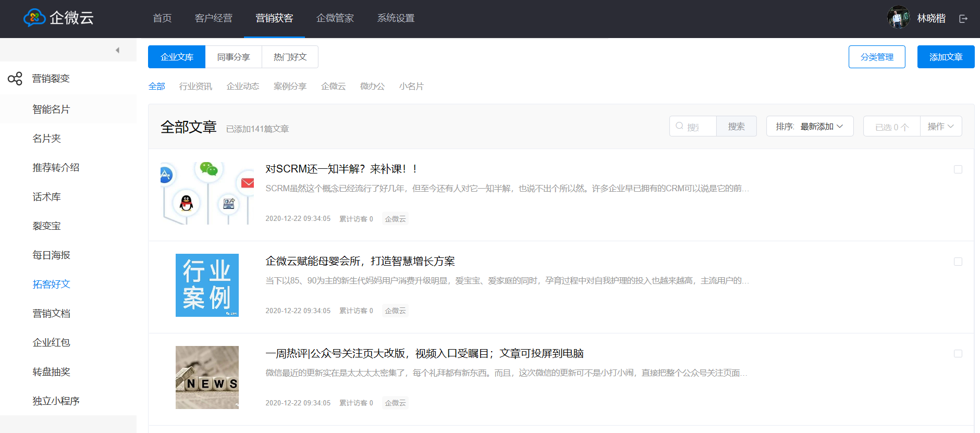Open the 行业案例 article thumbnail
980x433 pixels.
207,285
